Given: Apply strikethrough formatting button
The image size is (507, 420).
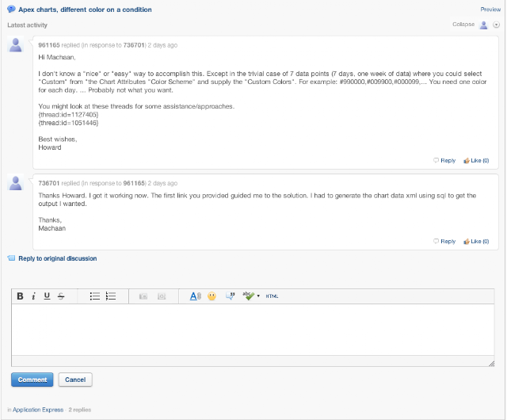Looking at the screenshot, I should click(x=61, y=296).
